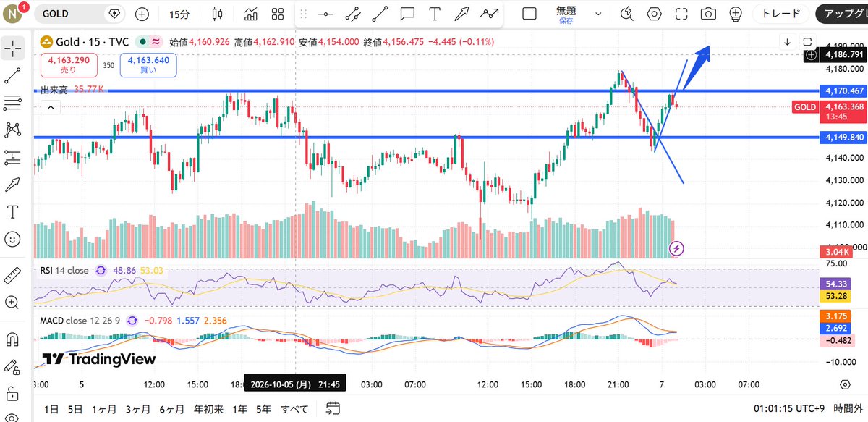Add symbol with the plus-circle icon
This screenshot has height=422, width=868.
pos(142,14)
